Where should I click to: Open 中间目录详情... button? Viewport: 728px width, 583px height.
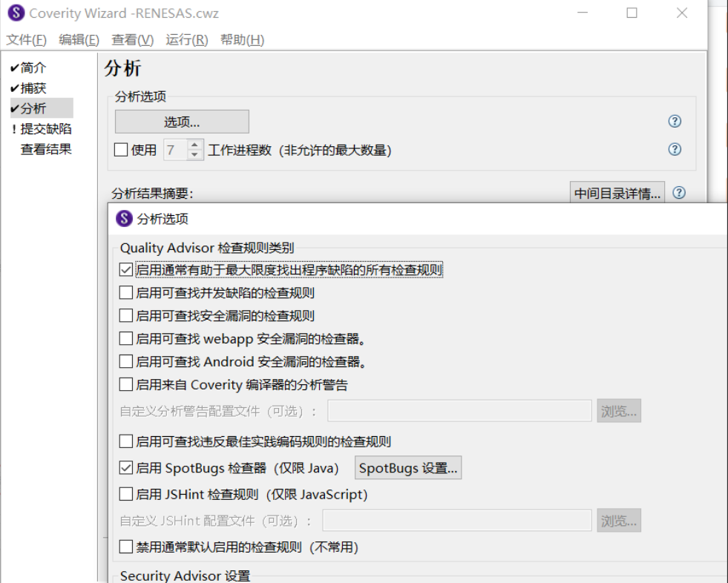coord(617,193)
